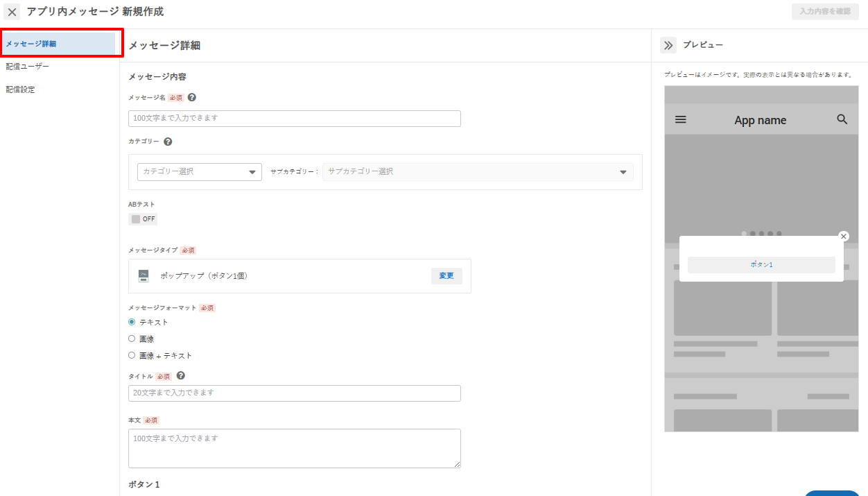
Task: Click the help icon next to メッセージ名
Action: click(192, 98)
